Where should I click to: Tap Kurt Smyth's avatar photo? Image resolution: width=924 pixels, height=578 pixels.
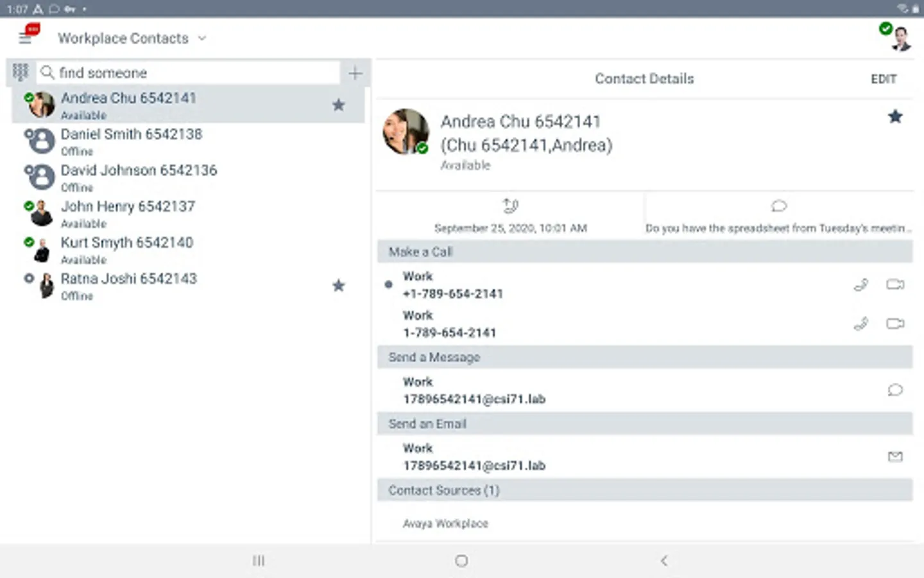coord(42,250)
